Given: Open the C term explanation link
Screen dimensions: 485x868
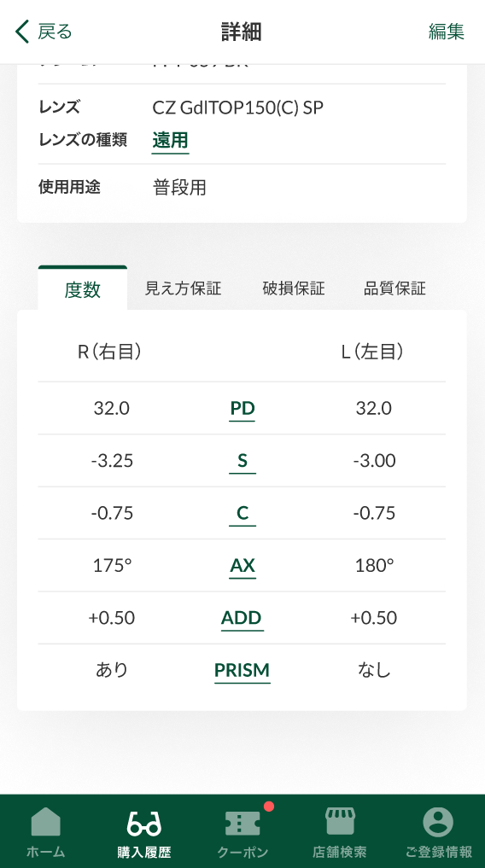Looking at the screenshot, I should coord(242,515).
